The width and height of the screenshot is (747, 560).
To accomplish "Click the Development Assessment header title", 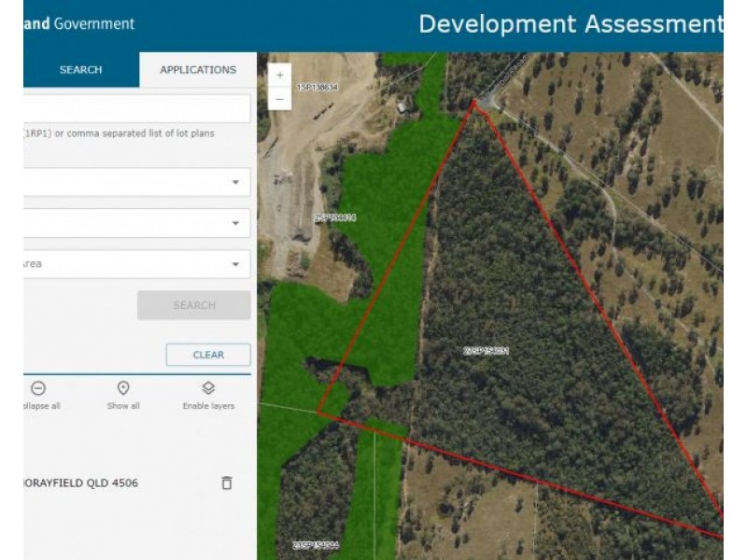I will coord(571,24).
